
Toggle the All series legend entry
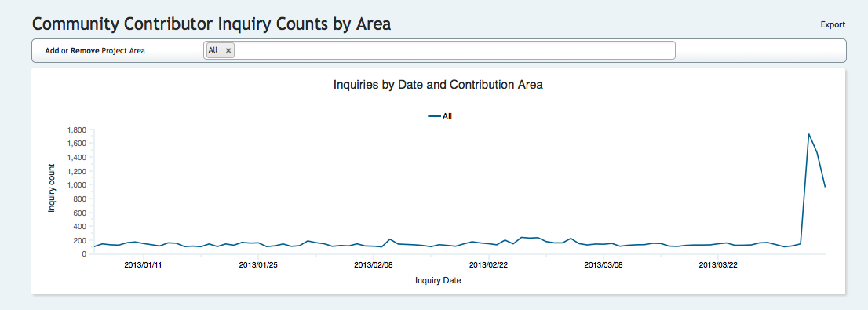[x=440, y=116]
